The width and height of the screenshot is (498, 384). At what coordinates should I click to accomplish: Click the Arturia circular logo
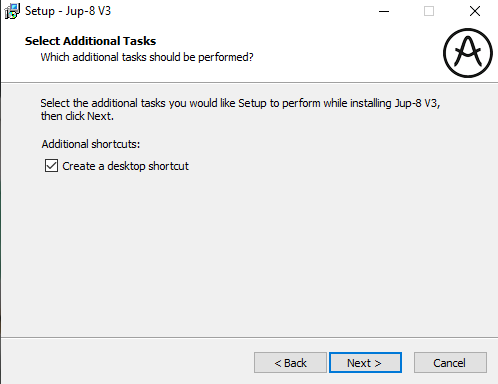[468, 53]
